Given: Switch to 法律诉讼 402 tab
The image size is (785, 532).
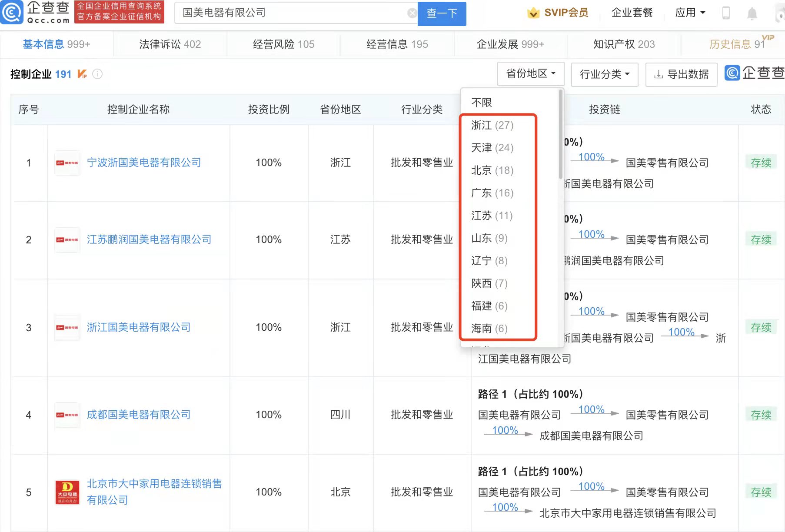Looking at the screenshot, I should click(170, 44).
